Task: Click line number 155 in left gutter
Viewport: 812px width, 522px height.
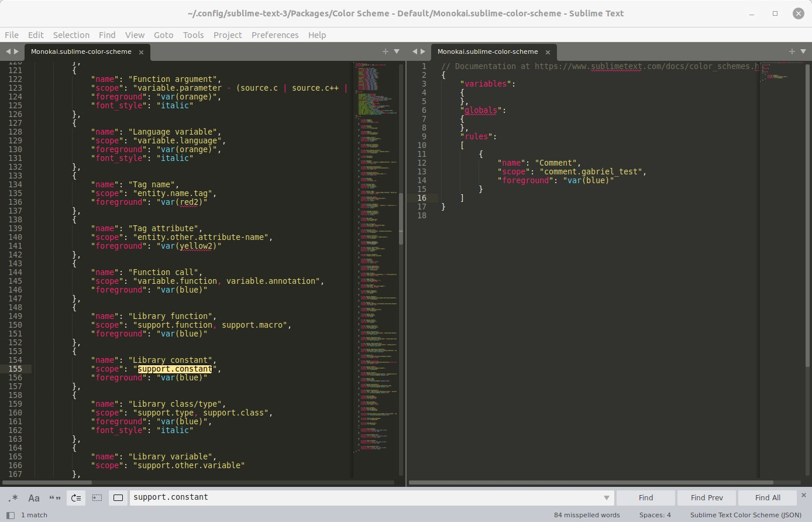Action: tap(15, 369)
